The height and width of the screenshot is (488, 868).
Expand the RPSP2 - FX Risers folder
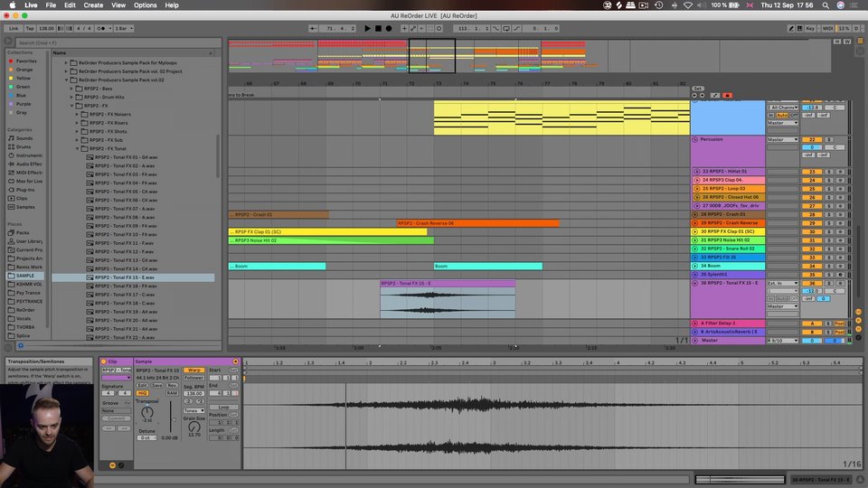pyautogui.click(x=78, y=123)
